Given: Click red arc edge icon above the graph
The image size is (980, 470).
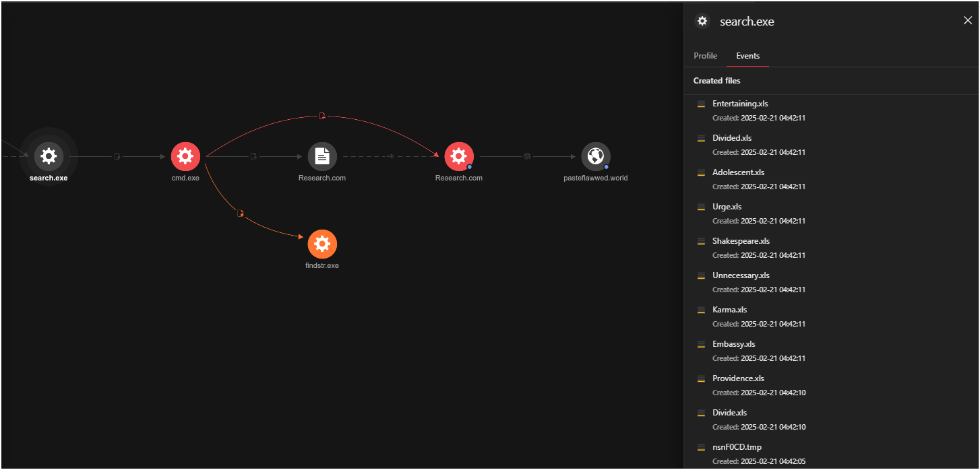Looking at the screenshot, I should click(322, 116).
